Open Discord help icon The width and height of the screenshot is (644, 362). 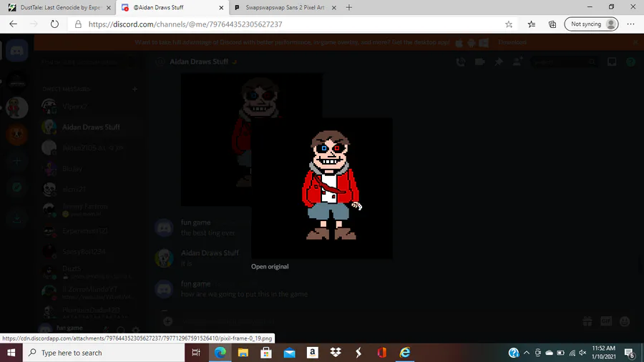coord(631,62)
